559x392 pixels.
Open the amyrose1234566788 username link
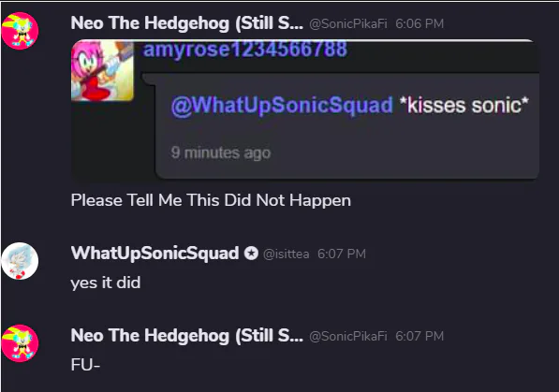point(245,50)
